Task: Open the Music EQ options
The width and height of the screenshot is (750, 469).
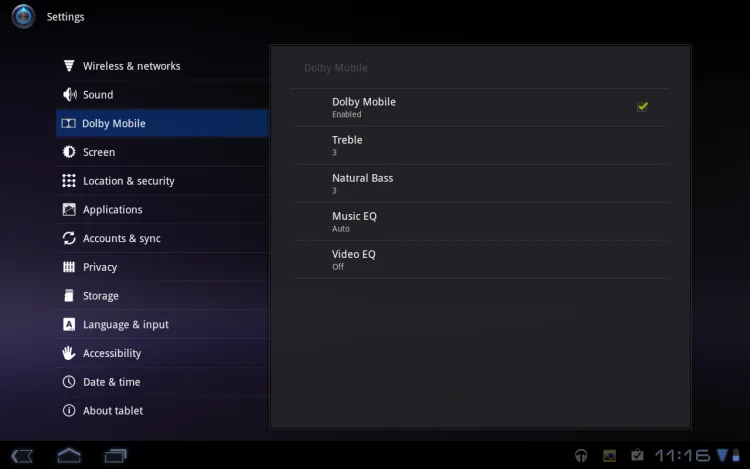Action: coord(480,221)
